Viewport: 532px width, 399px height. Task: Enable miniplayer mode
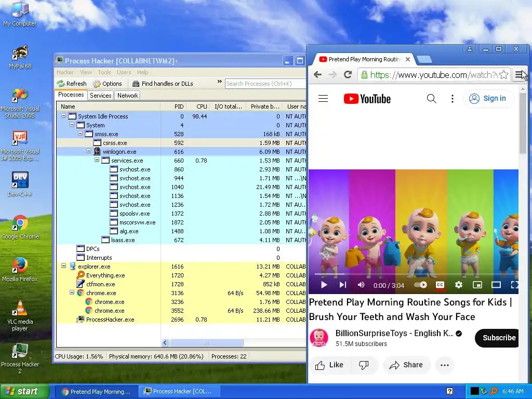tap(477, 285)
